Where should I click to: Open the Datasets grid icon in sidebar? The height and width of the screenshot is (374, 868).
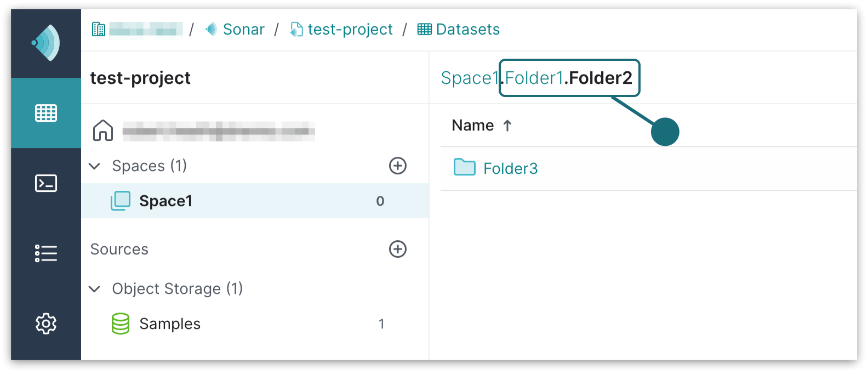pos(46,113)
